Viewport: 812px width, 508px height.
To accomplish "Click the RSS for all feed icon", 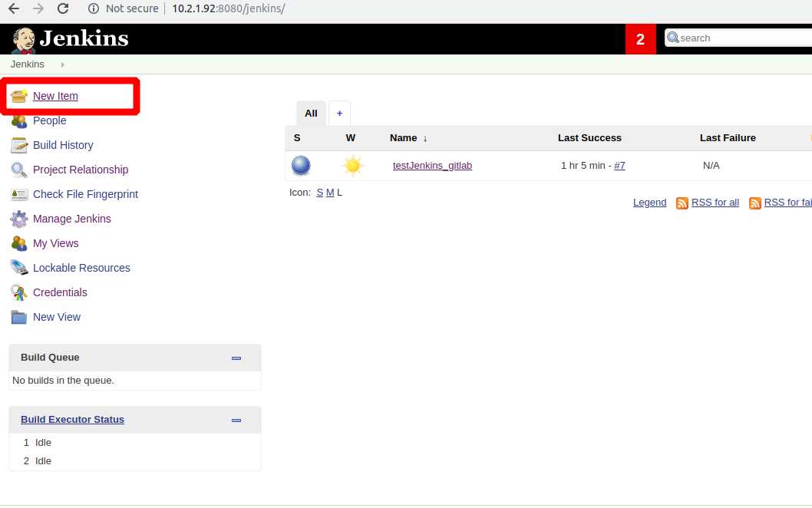I will pyautogui.click(x=682, y=203).
